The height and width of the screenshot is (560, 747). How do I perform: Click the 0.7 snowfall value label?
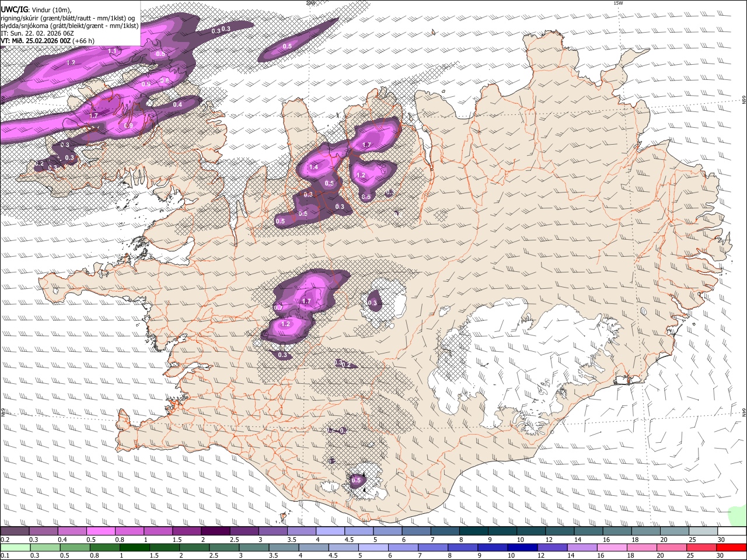click(278, 307)
